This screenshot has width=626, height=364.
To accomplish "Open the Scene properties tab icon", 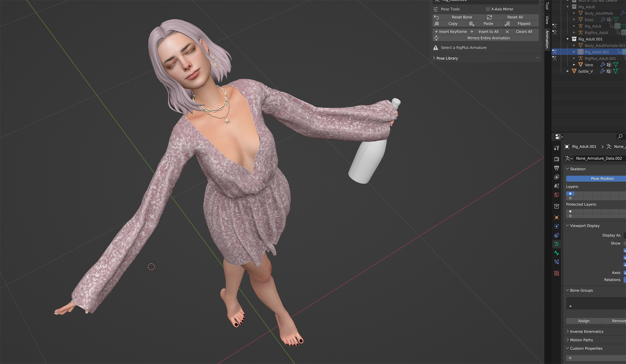I will point(557,186).
